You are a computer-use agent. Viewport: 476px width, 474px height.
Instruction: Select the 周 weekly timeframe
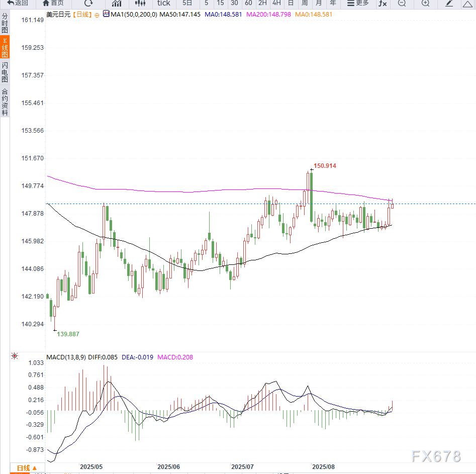[x=305, y=3]
